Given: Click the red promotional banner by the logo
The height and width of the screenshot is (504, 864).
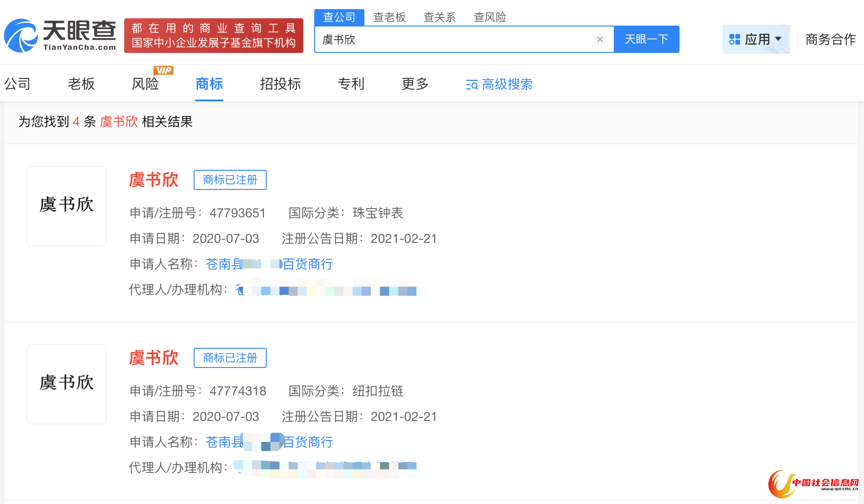Looking at the screenshot, I should tap(214, 36).
